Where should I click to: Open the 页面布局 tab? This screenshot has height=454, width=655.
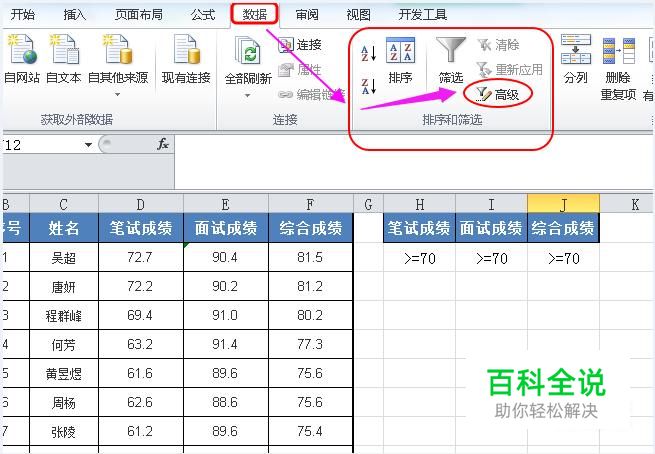pyautogui.click(x=139, y=15)
